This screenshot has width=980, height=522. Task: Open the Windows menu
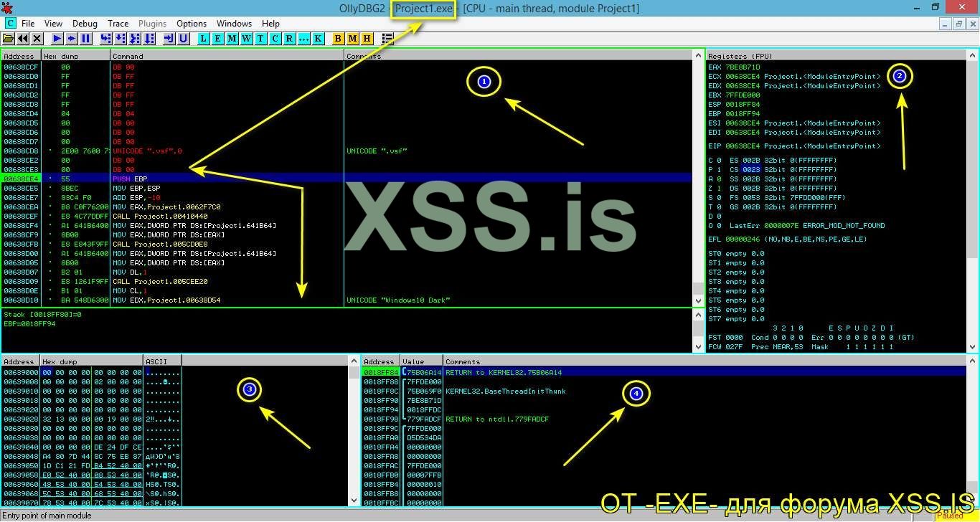click(234, 24)
